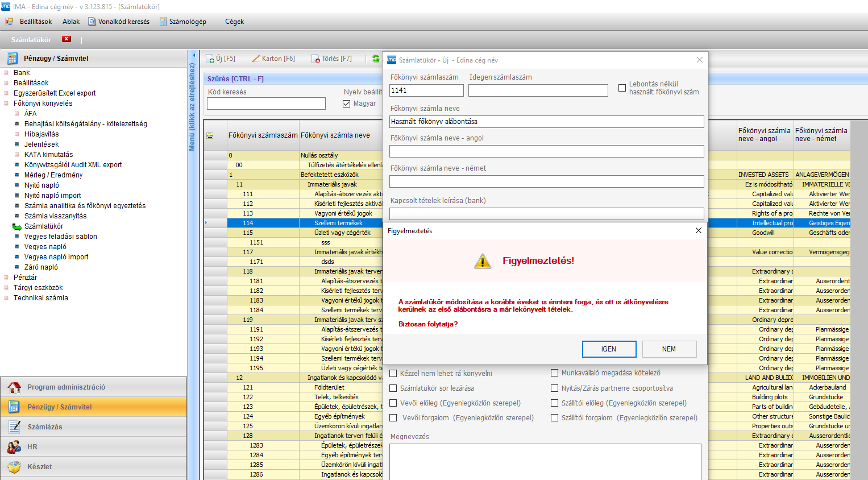Expand Technikai számla tree node

coord(6,298)
